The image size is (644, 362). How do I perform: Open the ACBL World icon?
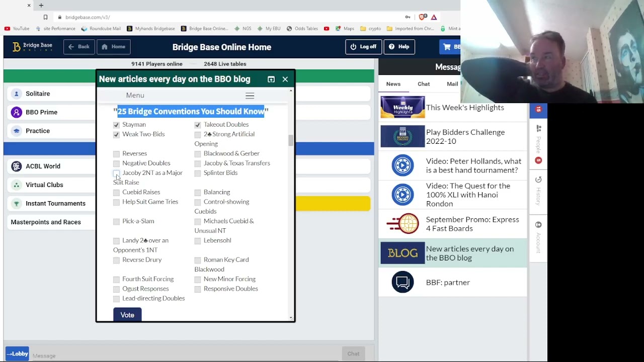17,166
